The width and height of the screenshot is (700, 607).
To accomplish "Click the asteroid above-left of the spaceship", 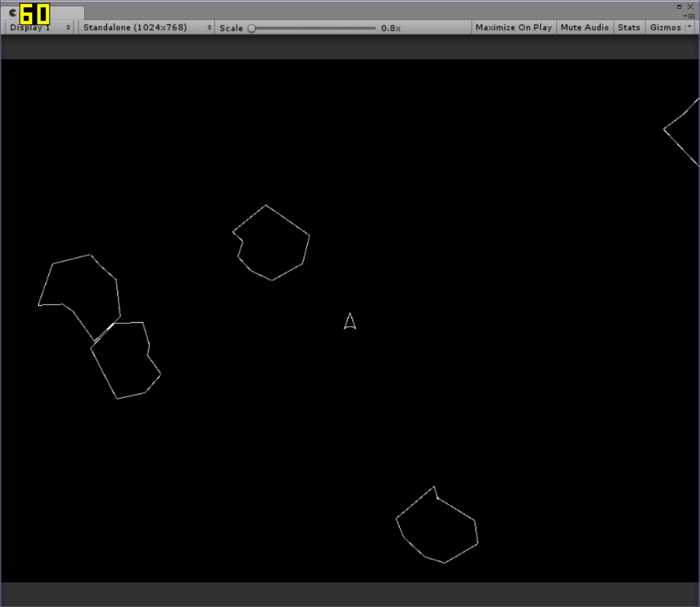I will (x=272, y=244).
